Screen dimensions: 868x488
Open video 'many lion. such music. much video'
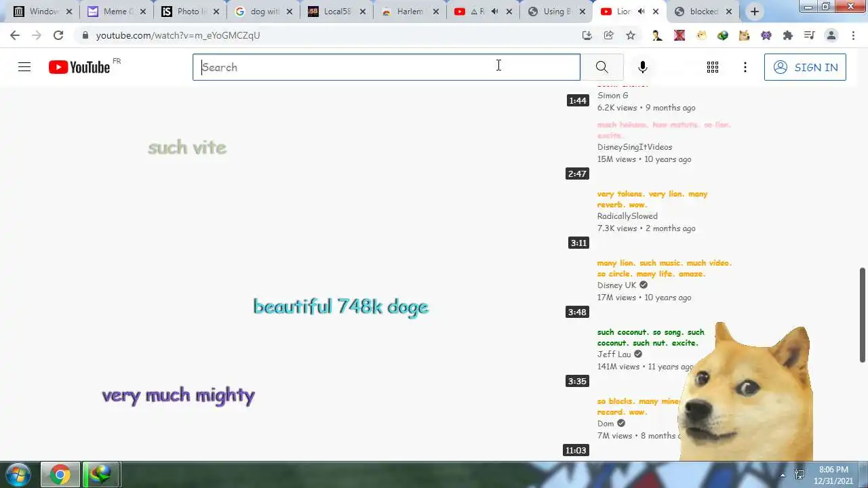coord(664,268)
